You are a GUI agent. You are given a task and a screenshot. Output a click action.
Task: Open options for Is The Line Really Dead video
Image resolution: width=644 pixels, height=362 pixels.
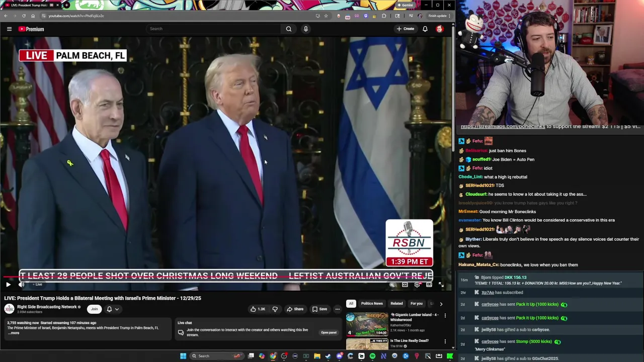445,341
